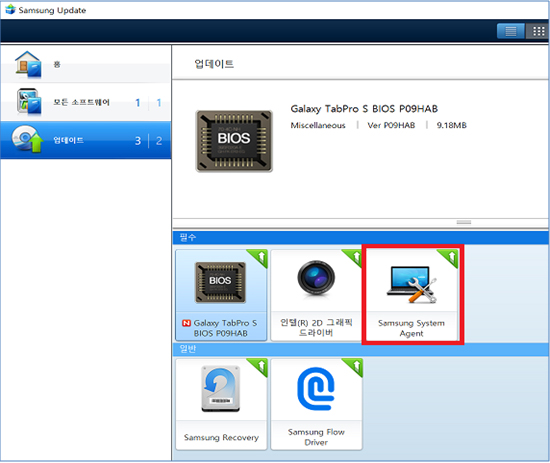Click the Miscellaneous category text
This screenshot has height=463, width=550.
(318, 125)
